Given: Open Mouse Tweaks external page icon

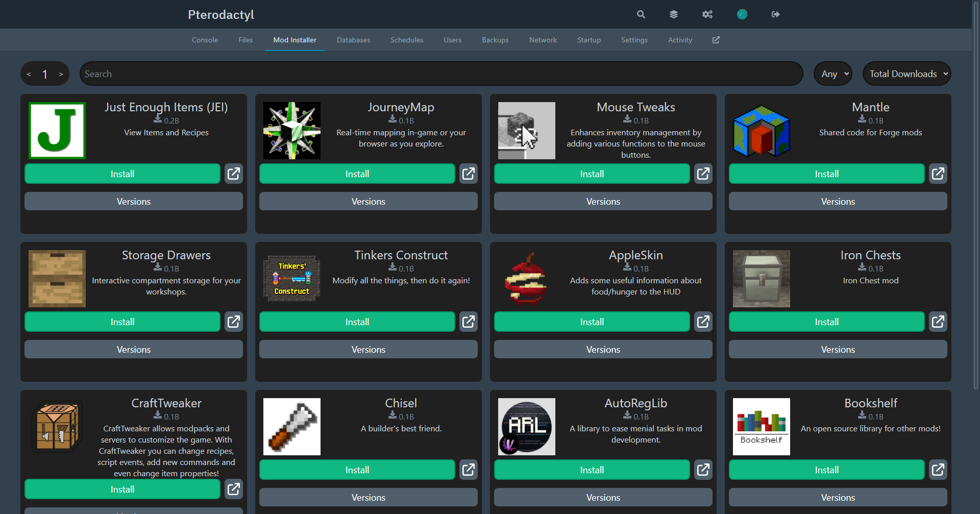Looking at the screenshot, I should 703,174.
